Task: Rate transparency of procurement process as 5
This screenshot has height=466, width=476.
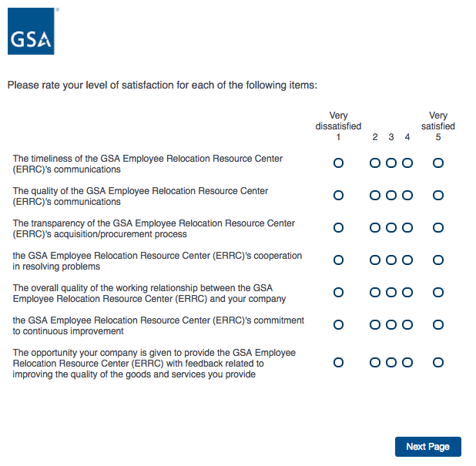Action: click(438, 228)
